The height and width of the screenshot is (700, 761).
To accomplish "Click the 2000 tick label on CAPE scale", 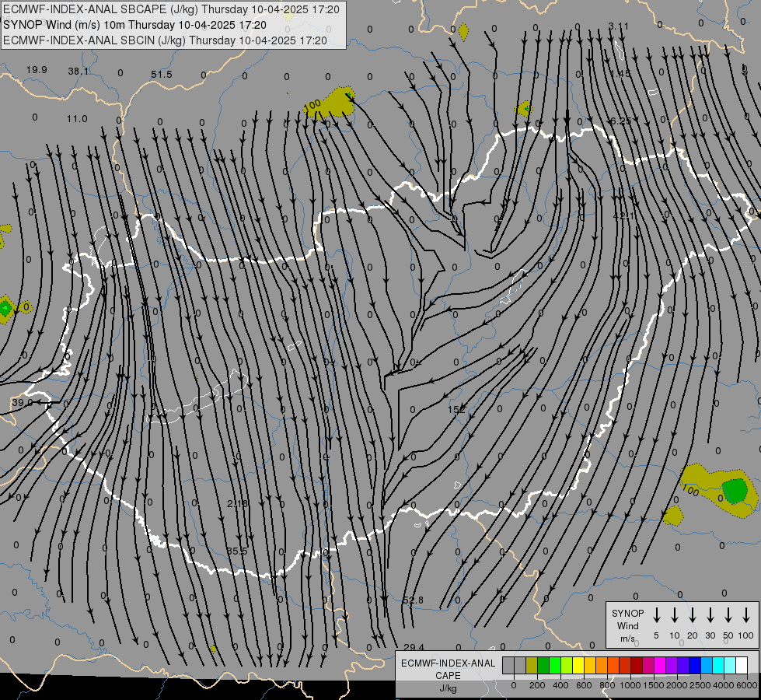I will (x=676, y=685).
